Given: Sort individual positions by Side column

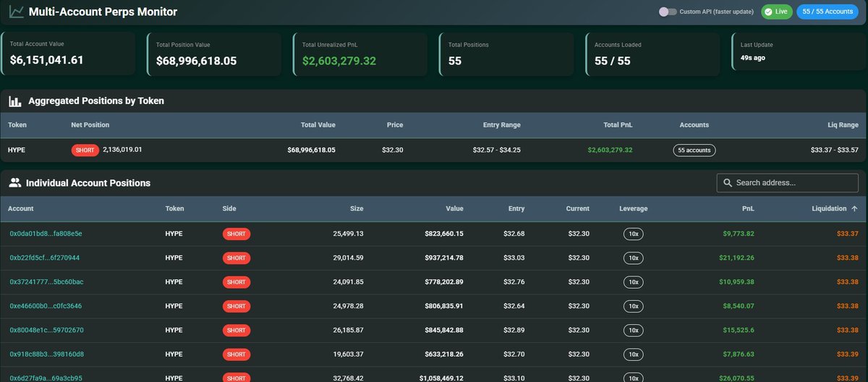Looking at the screenshot, I should (x=230, y=209).
